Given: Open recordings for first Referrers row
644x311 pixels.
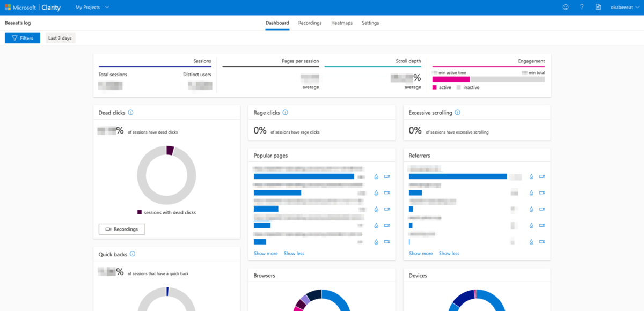Looking at the screenshot, I should [x=542, y=176].
